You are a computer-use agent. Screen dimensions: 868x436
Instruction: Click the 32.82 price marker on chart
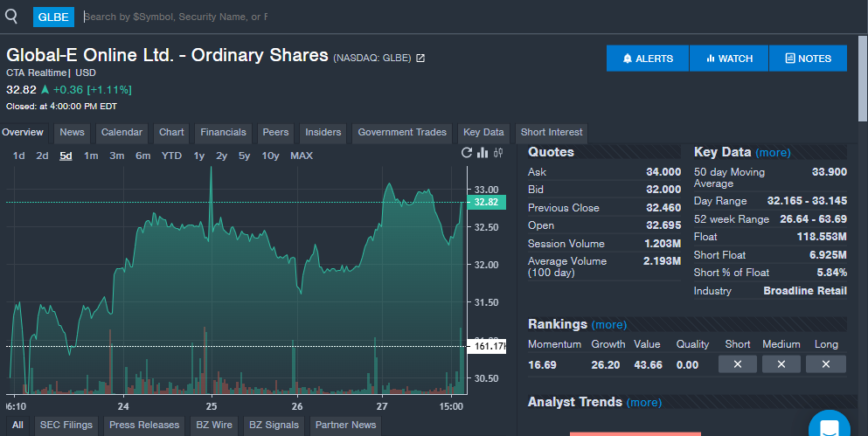coord(487,202)
